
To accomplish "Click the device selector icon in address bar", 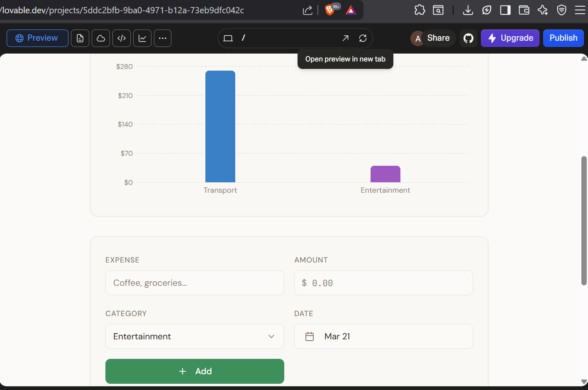I will tap(228, 38).
